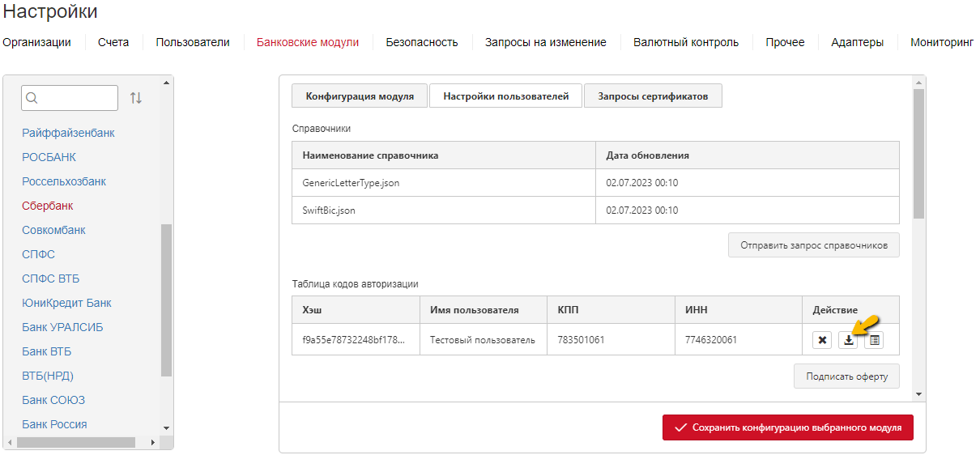This screenshot has height=455, width=980.
Task: Click Отправить запрос справочников button
Action: (814, 245)
